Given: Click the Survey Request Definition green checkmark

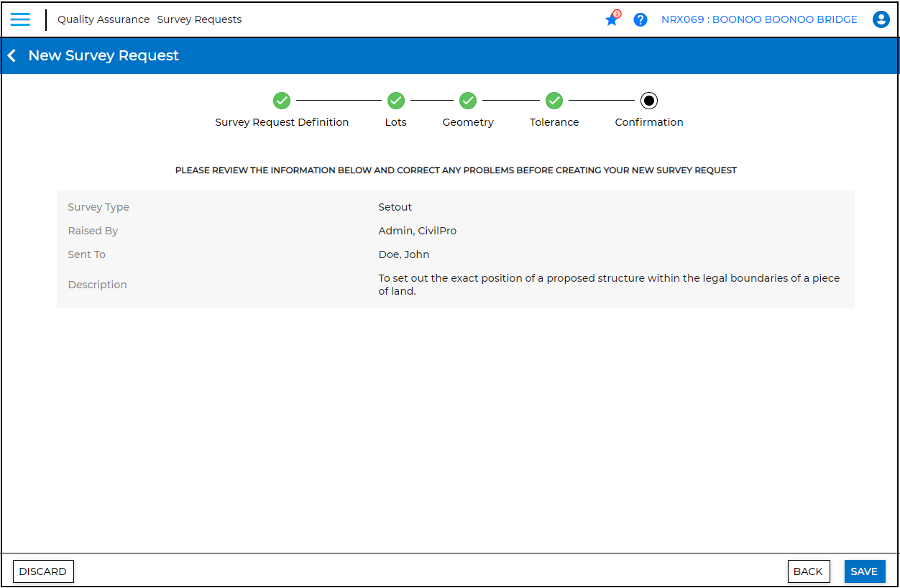Looking at the screenshot, I should [x=282, y=101].
